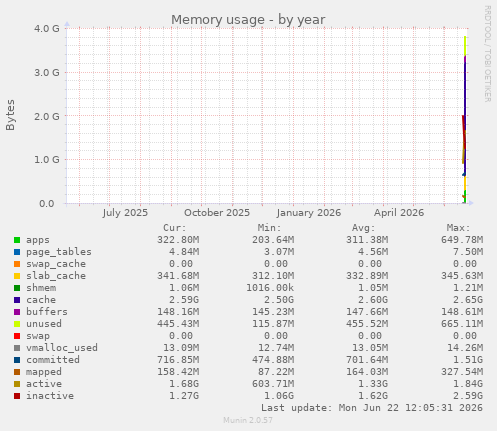Click the 'Min:' column header
Viewport: 497px width, 431px height.
point(269,228)
